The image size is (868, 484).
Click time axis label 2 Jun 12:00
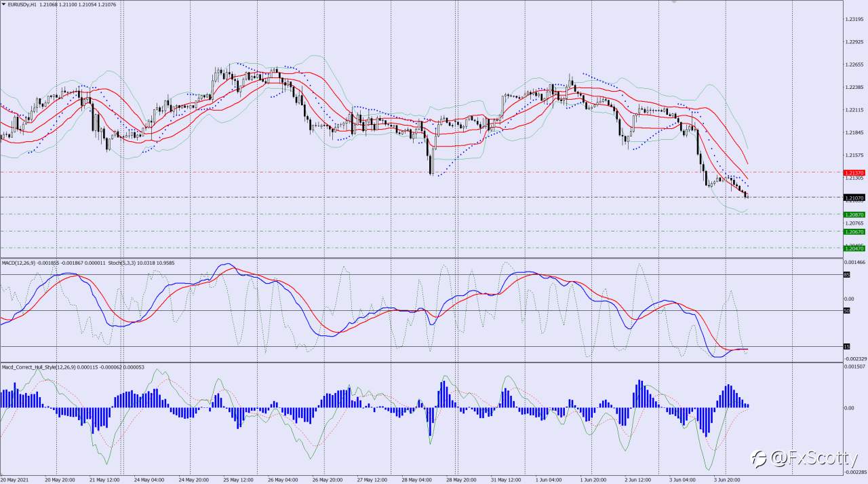tap(637, 480)
